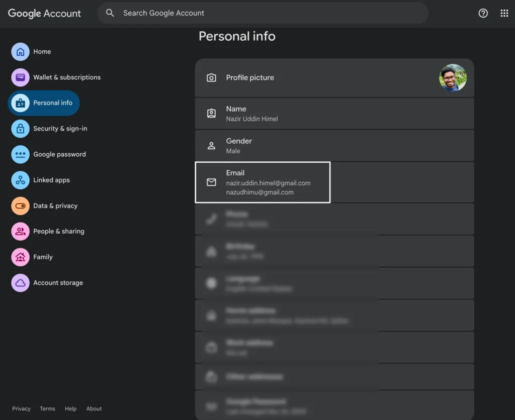The height and width of the screenshot is (420, 515).
Task: Select the Personal info label
Action: click(53, 103)
